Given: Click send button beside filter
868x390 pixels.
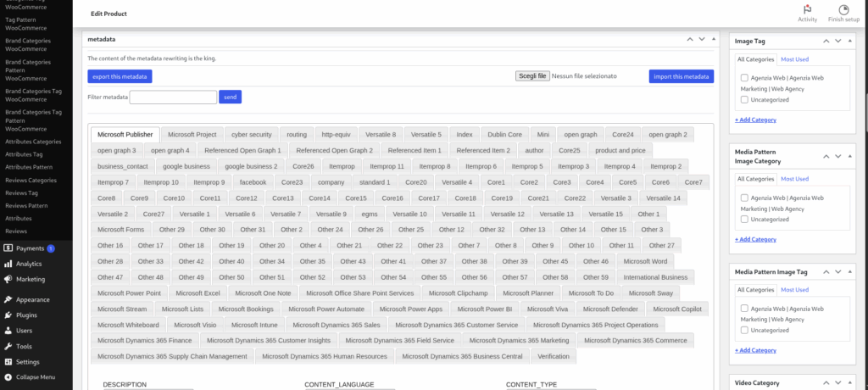Looking at the screenshot, I should [x=230, y=97].
